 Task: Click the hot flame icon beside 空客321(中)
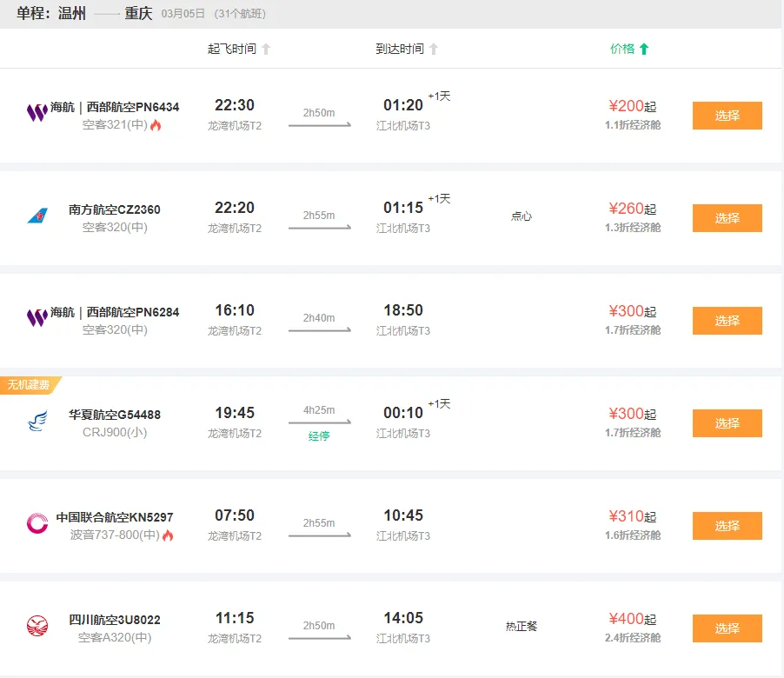click(156, 125)
